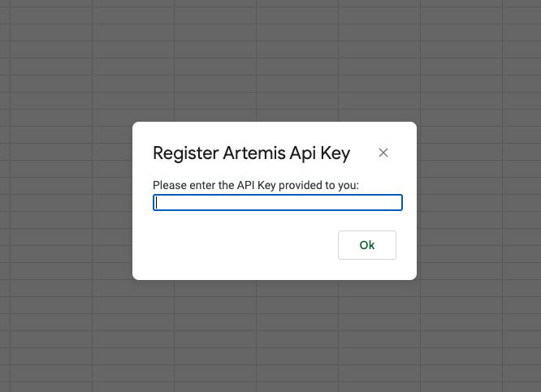Focus the API Key text field

point(278,202)
